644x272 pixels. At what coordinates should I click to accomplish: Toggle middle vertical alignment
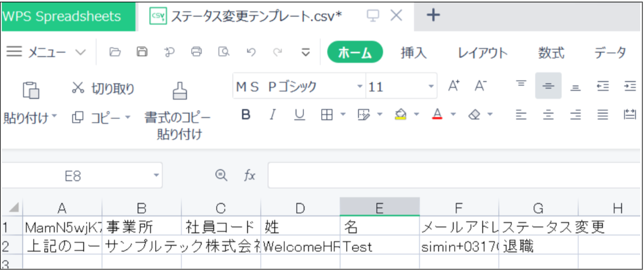click(x=548, y=86)
